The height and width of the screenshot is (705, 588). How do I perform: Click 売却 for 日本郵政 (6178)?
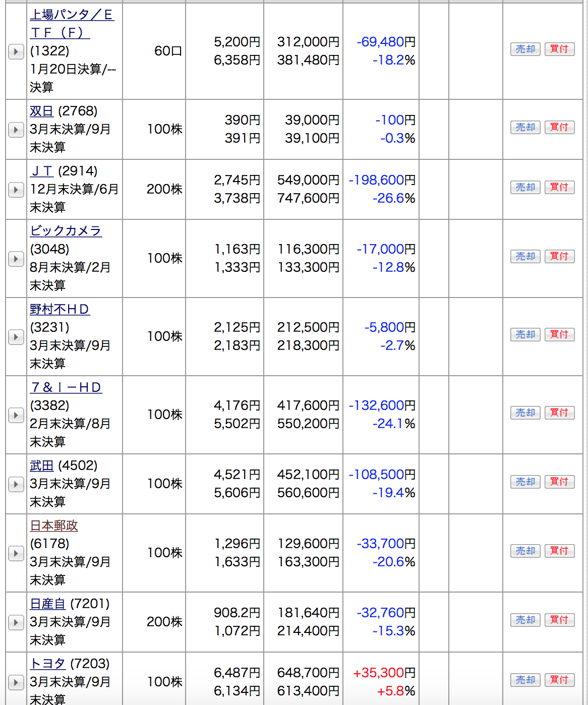(525, 551)
